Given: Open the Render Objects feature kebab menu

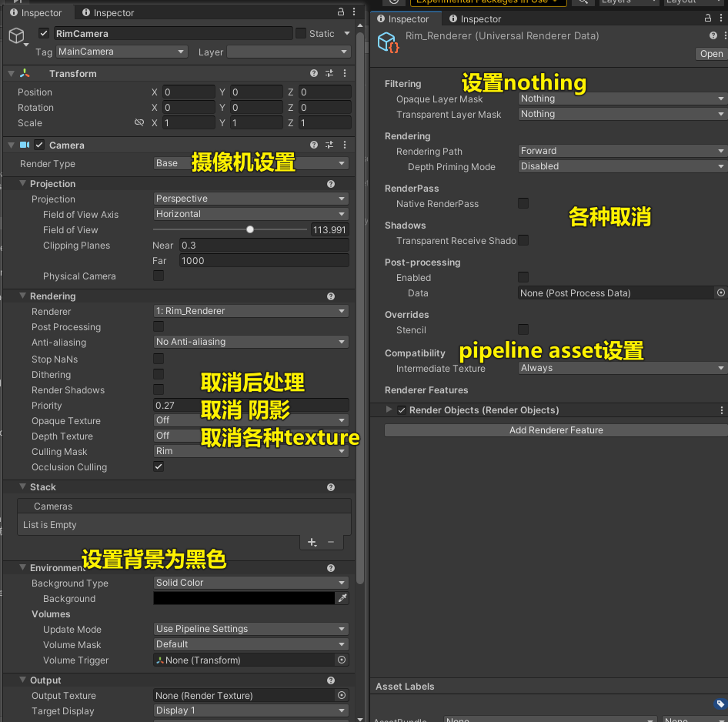Looking at the screenshot, I should [x=721, y=409].
